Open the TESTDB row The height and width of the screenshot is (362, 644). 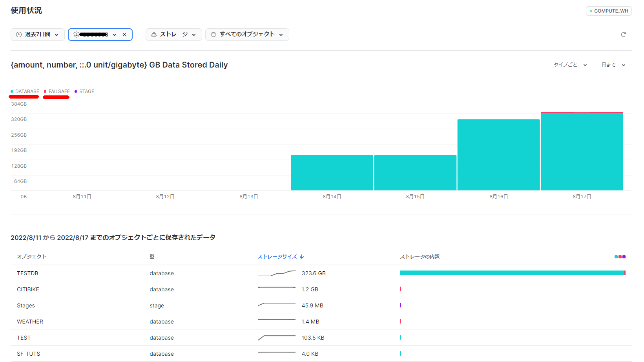[321, 273]
